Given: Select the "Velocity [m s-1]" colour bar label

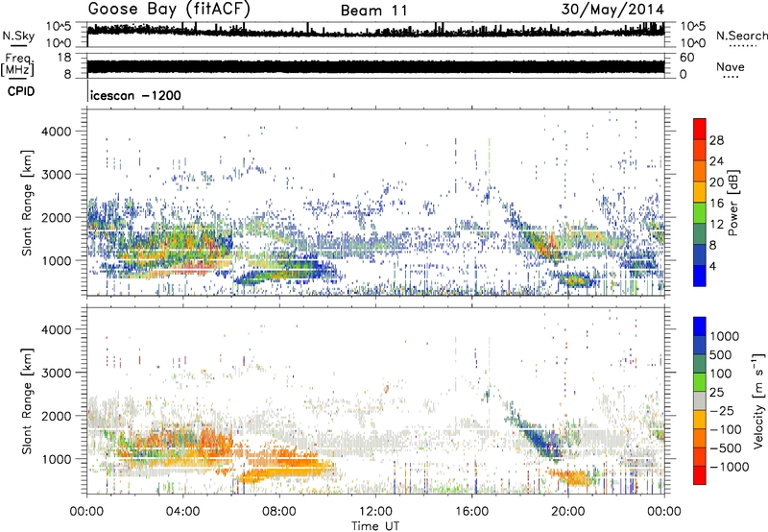Looking at the screenshot, I should click(x=758, y=400).
